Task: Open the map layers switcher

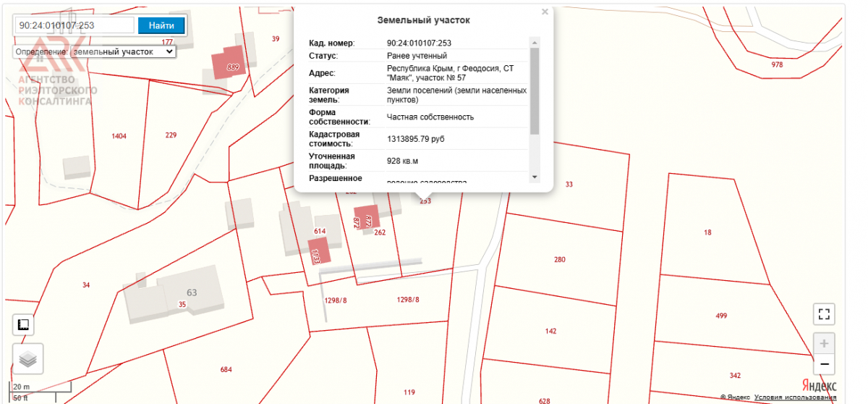Action: click(27, 358)
